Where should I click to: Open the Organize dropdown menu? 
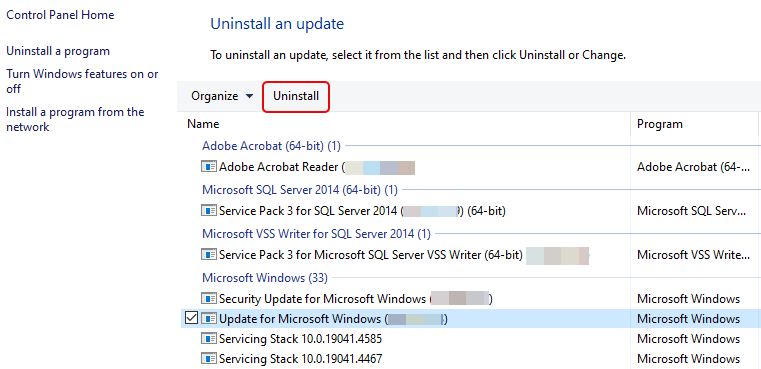(x=222, y=96)
